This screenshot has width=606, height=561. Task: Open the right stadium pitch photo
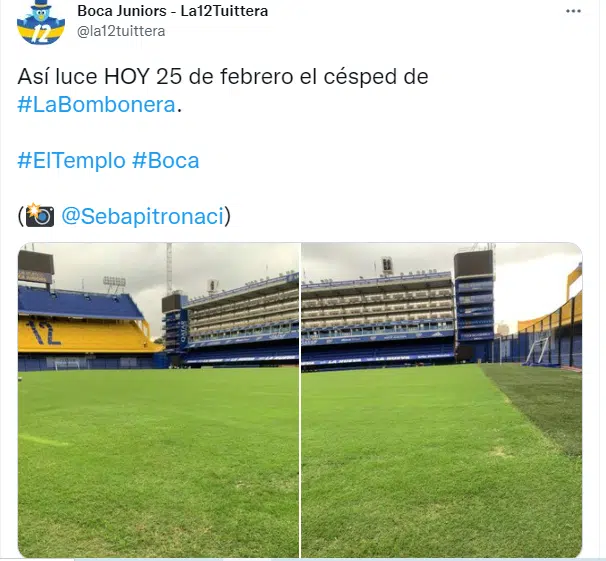click(441, 400)
